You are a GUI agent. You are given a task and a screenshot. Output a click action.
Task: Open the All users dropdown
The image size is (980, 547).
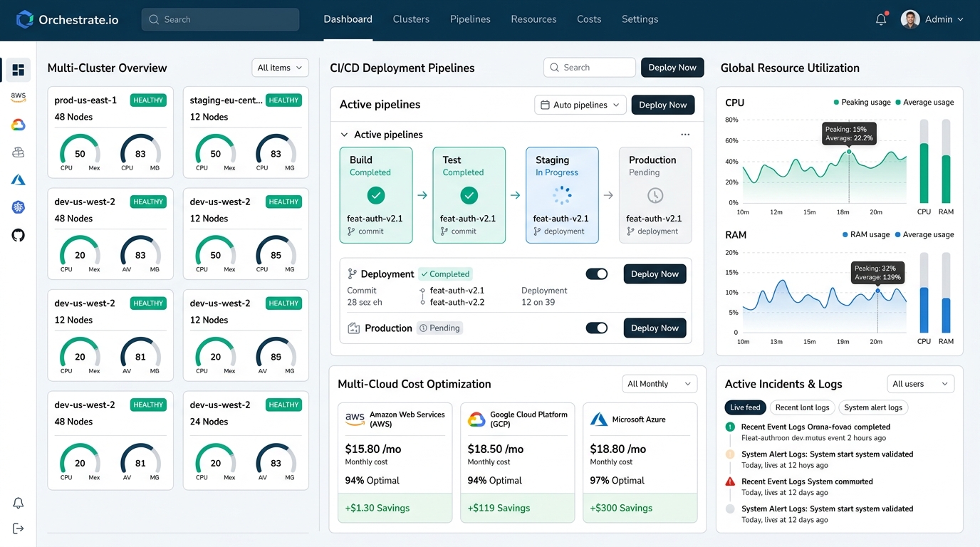920,384
